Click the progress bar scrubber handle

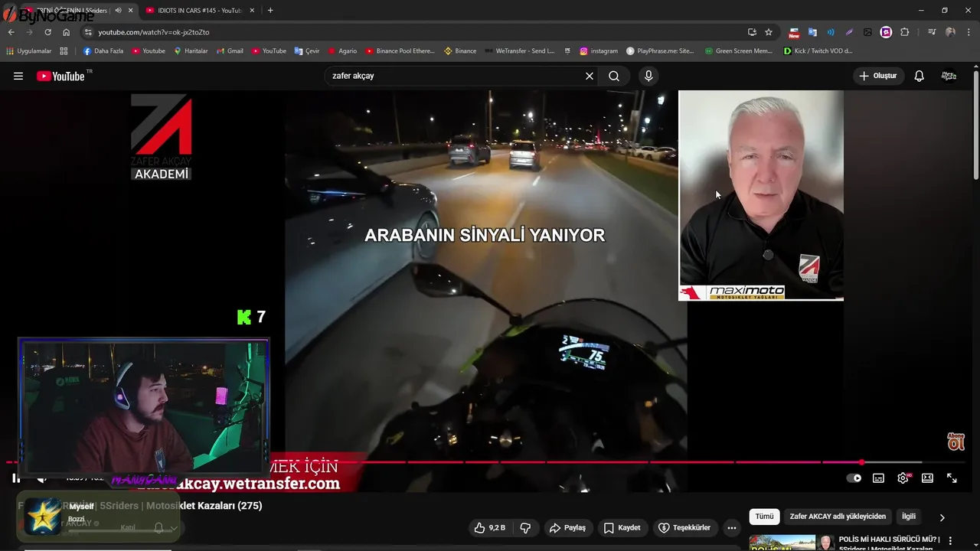tap(862, 462)
